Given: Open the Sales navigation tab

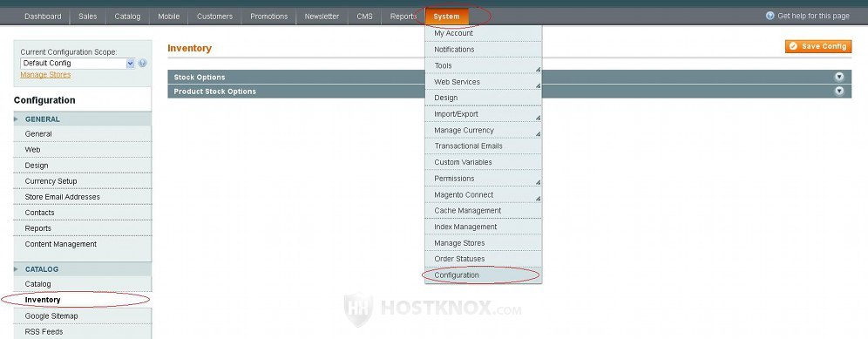Looking at the screenshot, I should 87,16.
